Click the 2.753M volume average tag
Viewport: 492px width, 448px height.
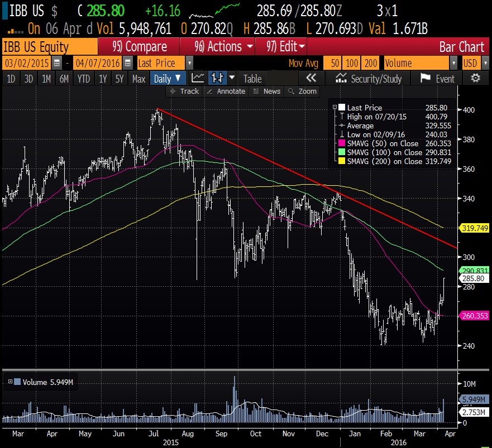pos(474,412)
